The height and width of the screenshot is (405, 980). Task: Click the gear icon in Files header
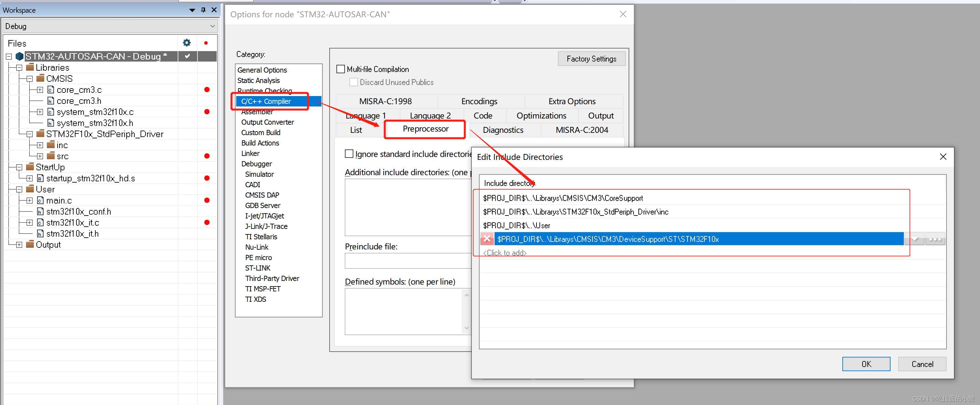[x=186, y=43]
